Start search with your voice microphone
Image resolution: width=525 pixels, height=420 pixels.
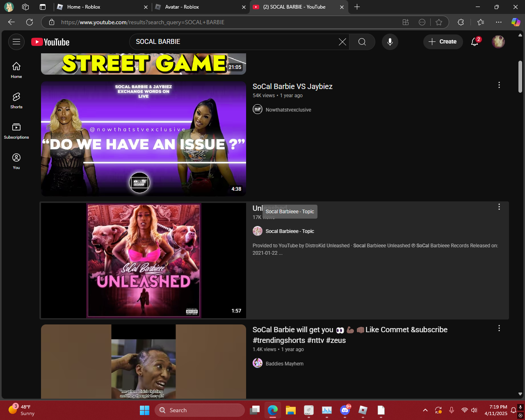390,42
